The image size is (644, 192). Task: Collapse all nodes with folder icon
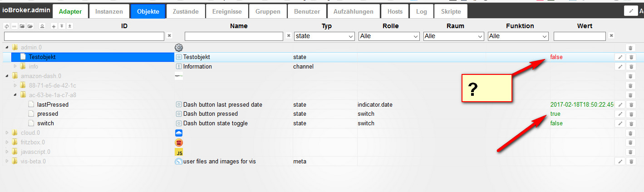22,26
